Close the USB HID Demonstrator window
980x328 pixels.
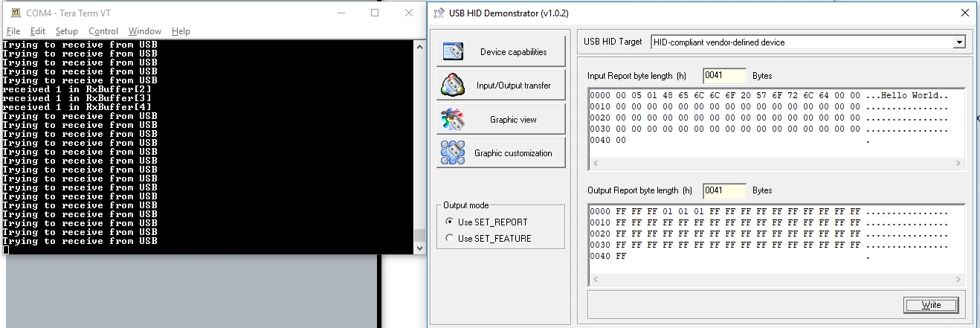pos(964,13)
